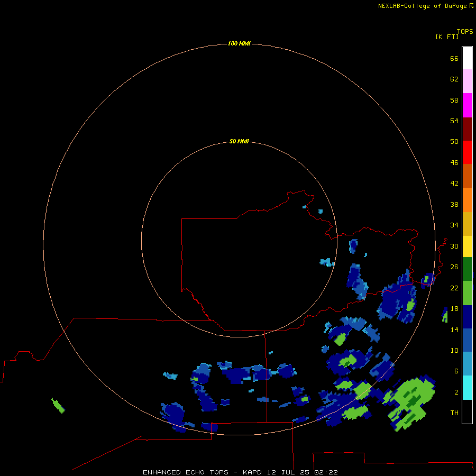Click the legend value "38"
This screenshot has height=476, width=476.
pyautogui.click(x=454, y=205)
